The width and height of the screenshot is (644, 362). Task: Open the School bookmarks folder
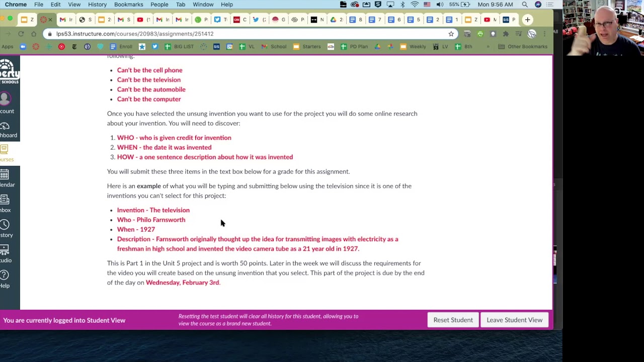(274, 46)
